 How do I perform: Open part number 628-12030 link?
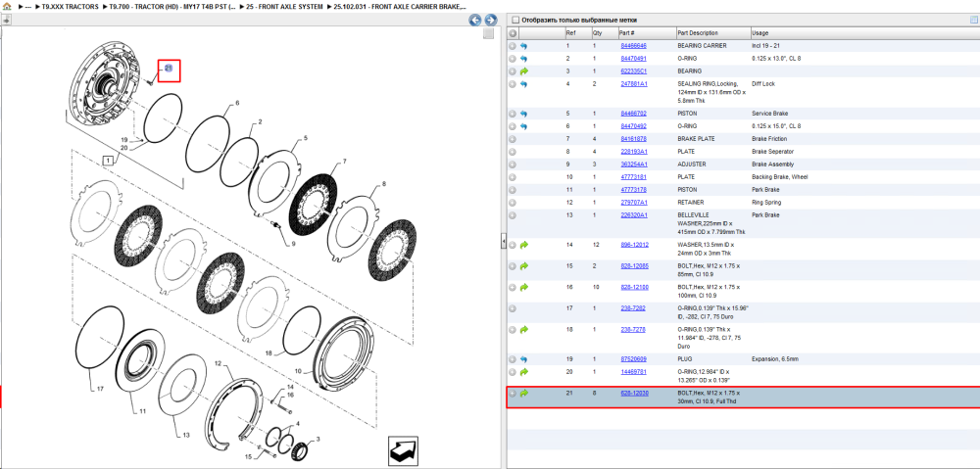pyautogui.click(x=634, y=394)
